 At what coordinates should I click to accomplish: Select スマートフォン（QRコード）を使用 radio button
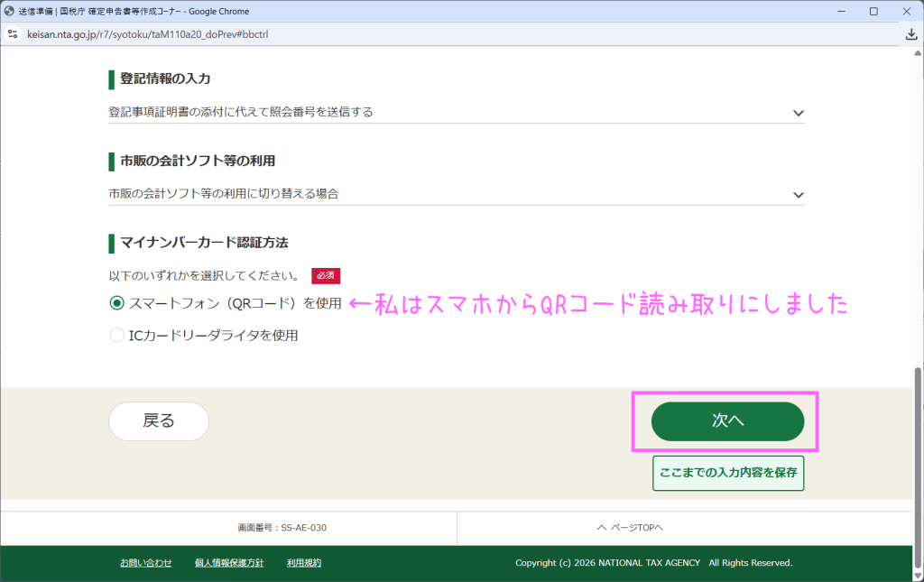pyautogui.click(x=116, y=303)
